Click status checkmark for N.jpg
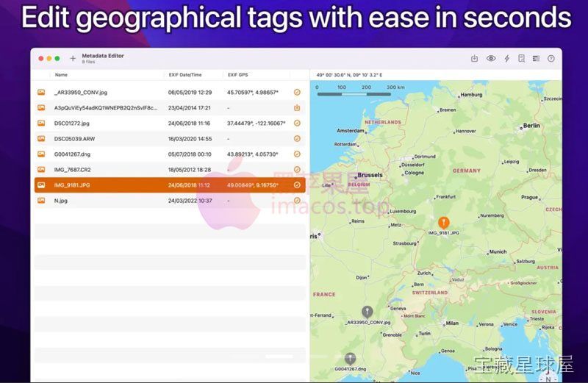The height and width of the screenshot is (383, 588). [297, 201]
